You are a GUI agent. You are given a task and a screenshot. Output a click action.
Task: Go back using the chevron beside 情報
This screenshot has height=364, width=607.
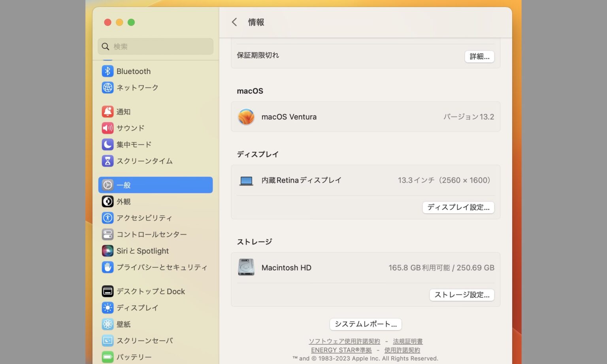point(234,22)
